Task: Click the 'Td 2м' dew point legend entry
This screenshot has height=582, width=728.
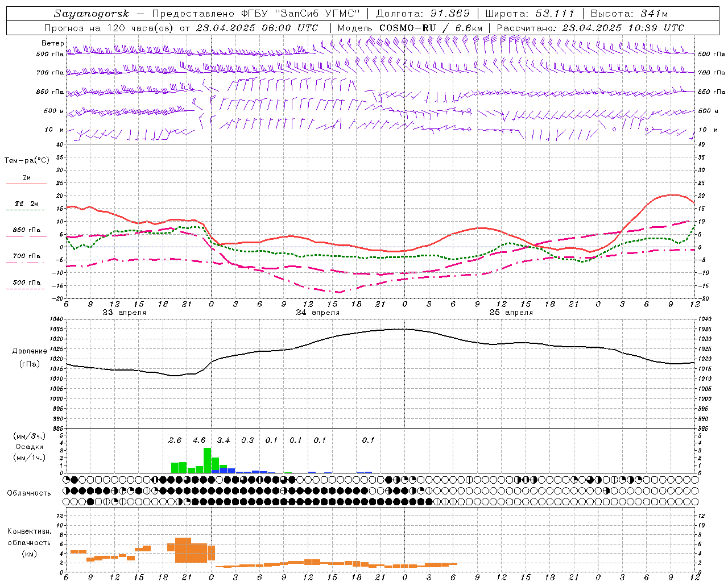Action: tap(27, 203)
